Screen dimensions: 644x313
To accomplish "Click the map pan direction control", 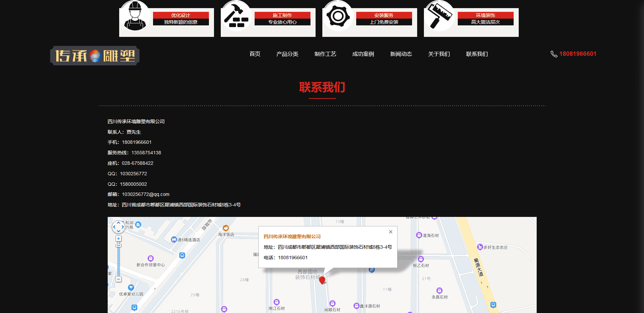I will click(x=119, y=227).
